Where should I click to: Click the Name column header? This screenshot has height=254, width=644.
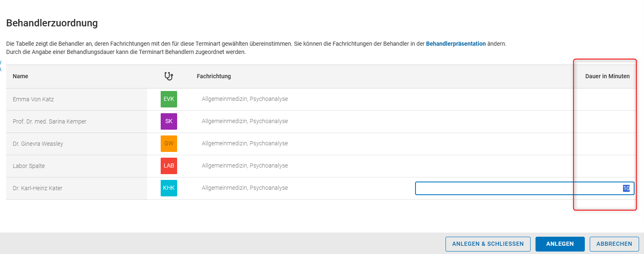(x=21, y=76)
